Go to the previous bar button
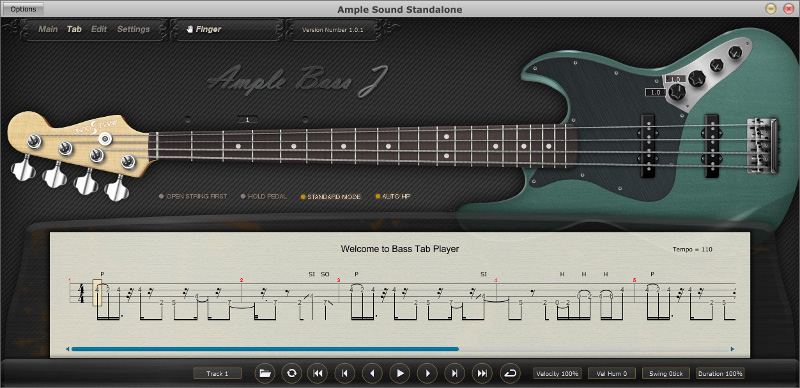Screen dimensions: 800x388 [x=344, y=373]
